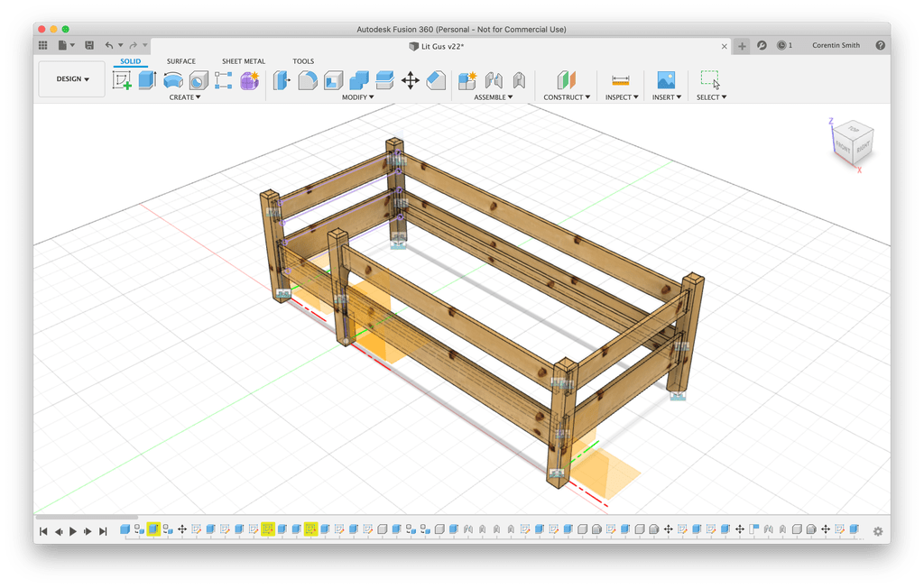Switch to the SHEET METAL tab
The height and width of the screenshot is (588, 924).
(244, 61)
